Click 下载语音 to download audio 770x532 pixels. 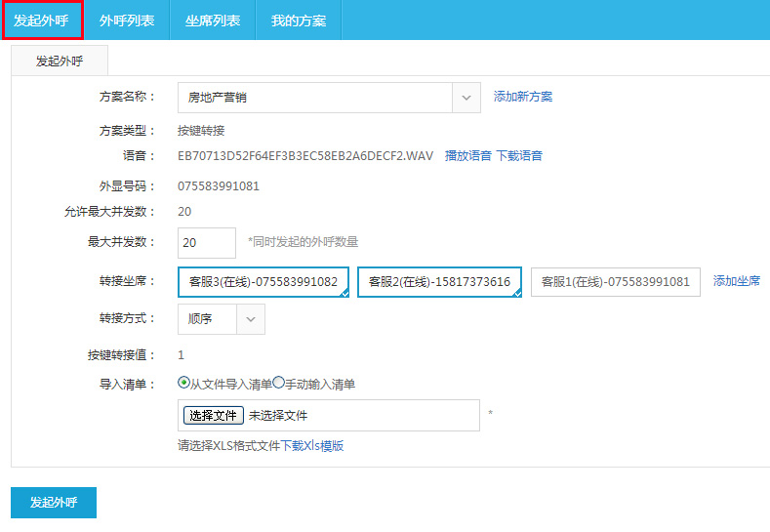[519, 155]
